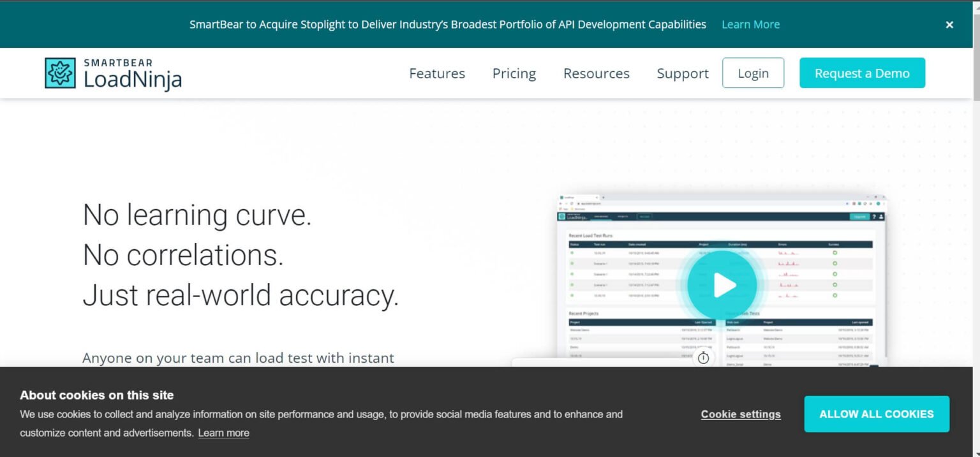Accept cookies with ALLOW ALL COOKIES

pos(876,414)
